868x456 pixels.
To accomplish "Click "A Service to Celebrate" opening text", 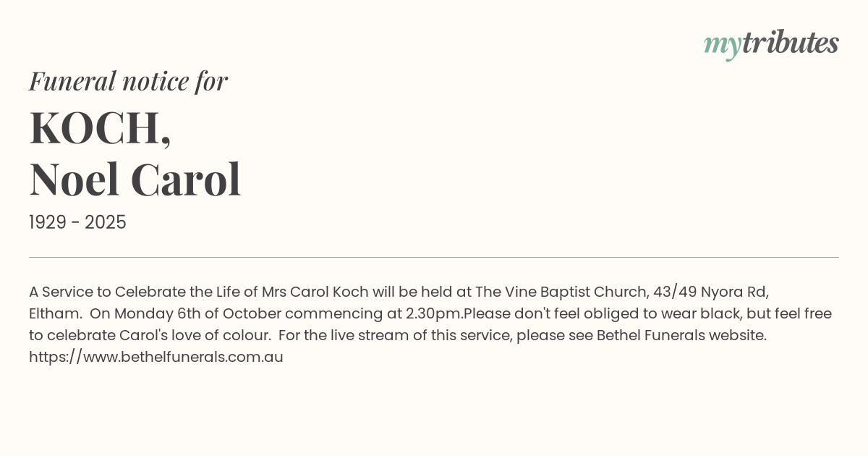I will pos(106,292).
